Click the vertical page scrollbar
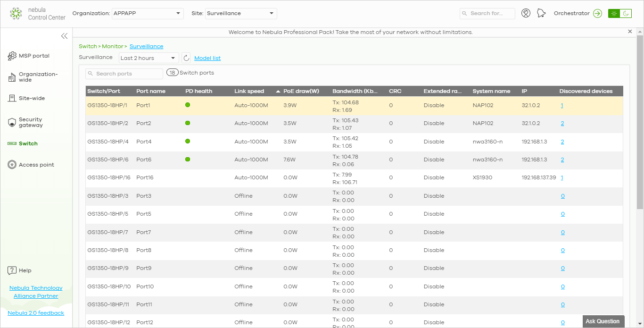 [640, 123]
